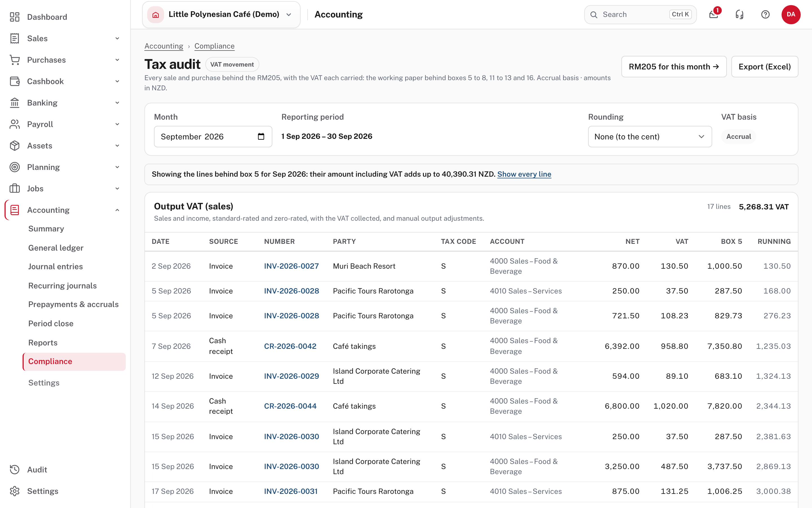The height and width of the screenshot is (508, 812).
Task: Open the Audit history icon
Action: click(x=14, y=469)
